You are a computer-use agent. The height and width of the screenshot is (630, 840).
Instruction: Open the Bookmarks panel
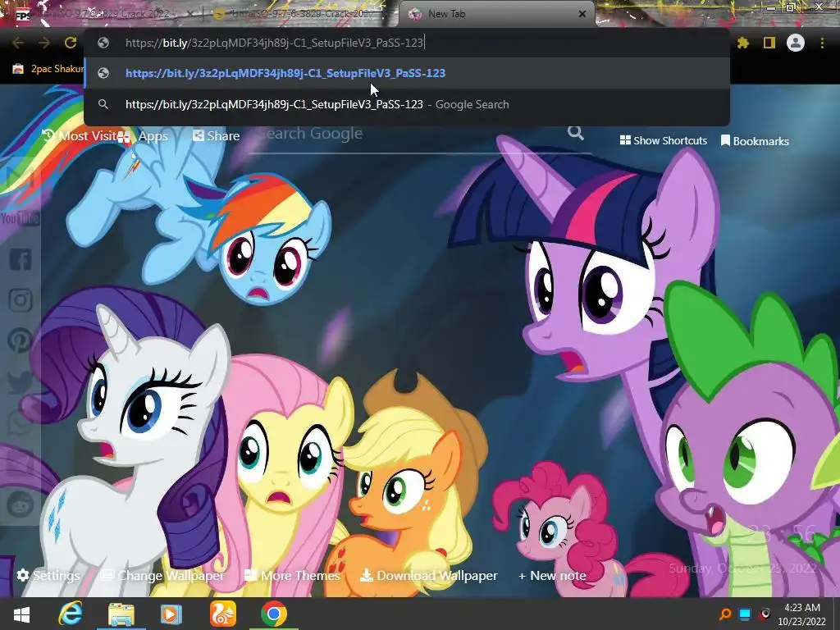click(x=755, y=141)
